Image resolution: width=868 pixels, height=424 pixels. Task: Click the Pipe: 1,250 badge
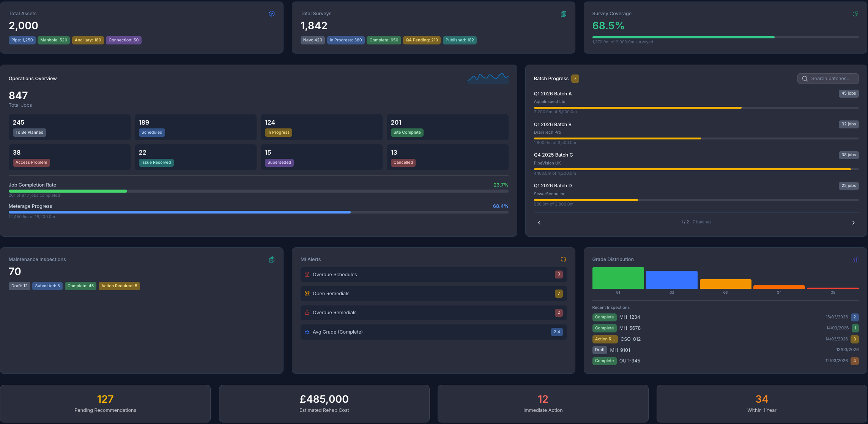pos(22,40)
